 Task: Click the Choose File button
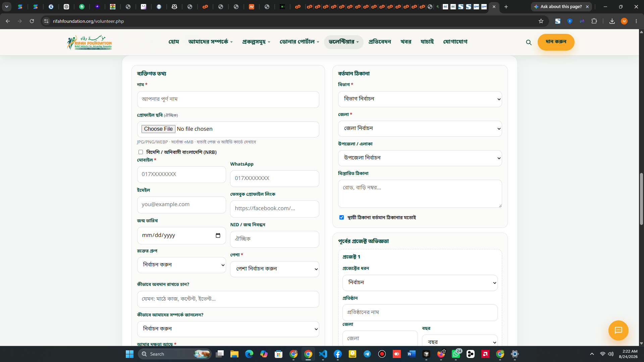click(x=158, y=129)
